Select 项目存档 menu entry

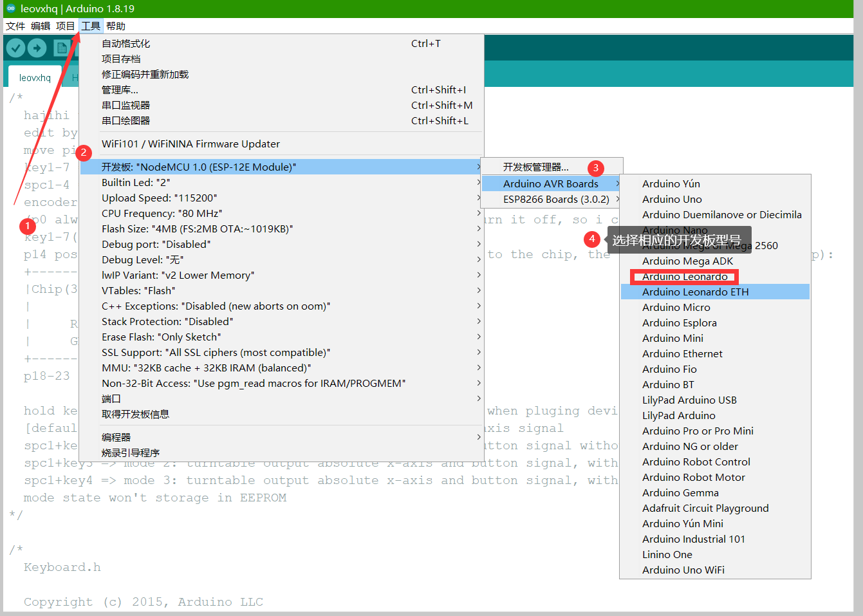[x=282, y=59]
